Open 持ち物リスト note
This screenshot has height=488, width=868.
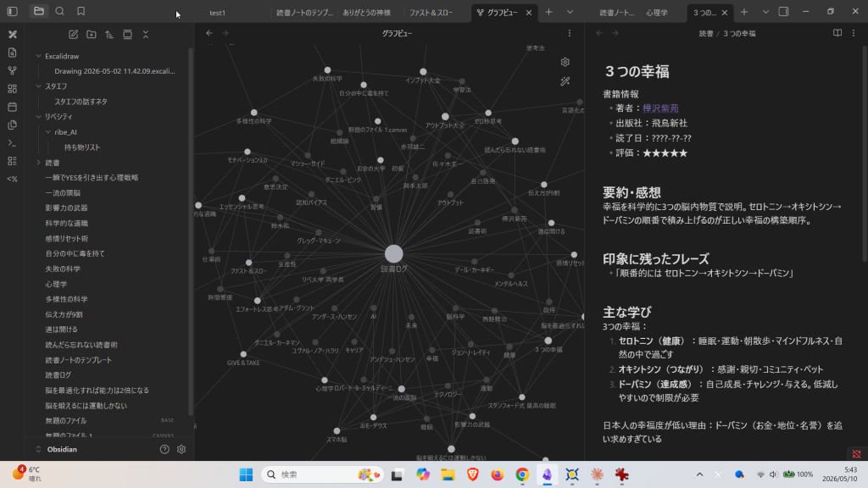(x=82, y=147)
